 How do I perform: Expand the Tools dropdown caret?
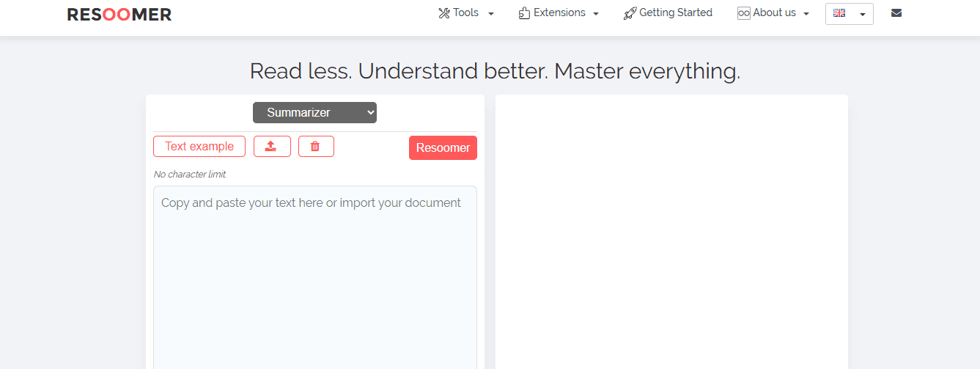[x=491, y=13]
